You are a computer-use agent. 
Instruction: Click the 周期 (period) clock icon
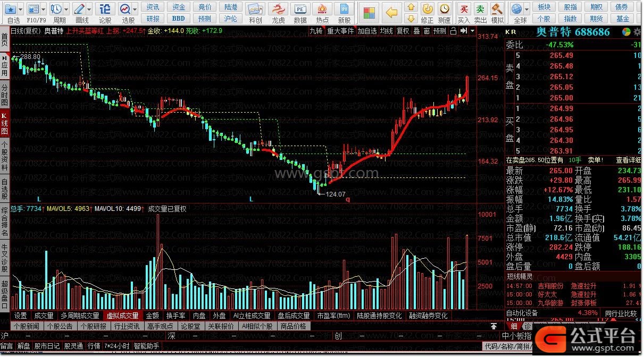(56, 9)
